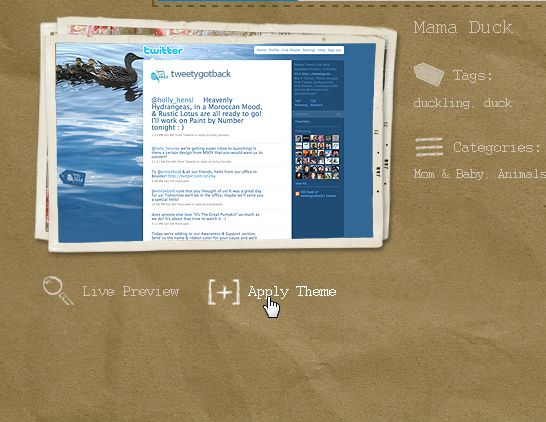Open the Animals category
The image size is (546, 422).
coord(522,174)
